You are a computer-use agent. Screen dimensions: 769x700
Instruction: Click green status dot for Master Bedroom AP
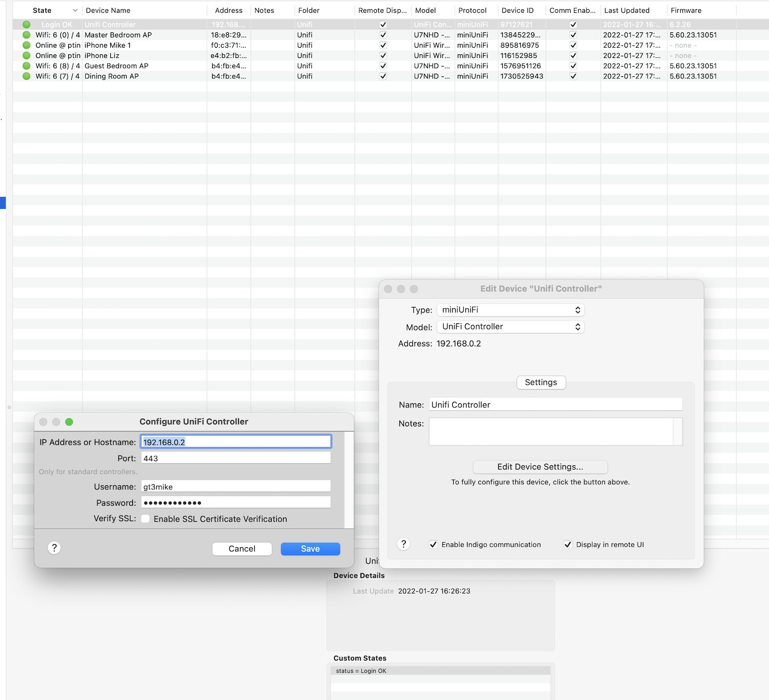27,35
